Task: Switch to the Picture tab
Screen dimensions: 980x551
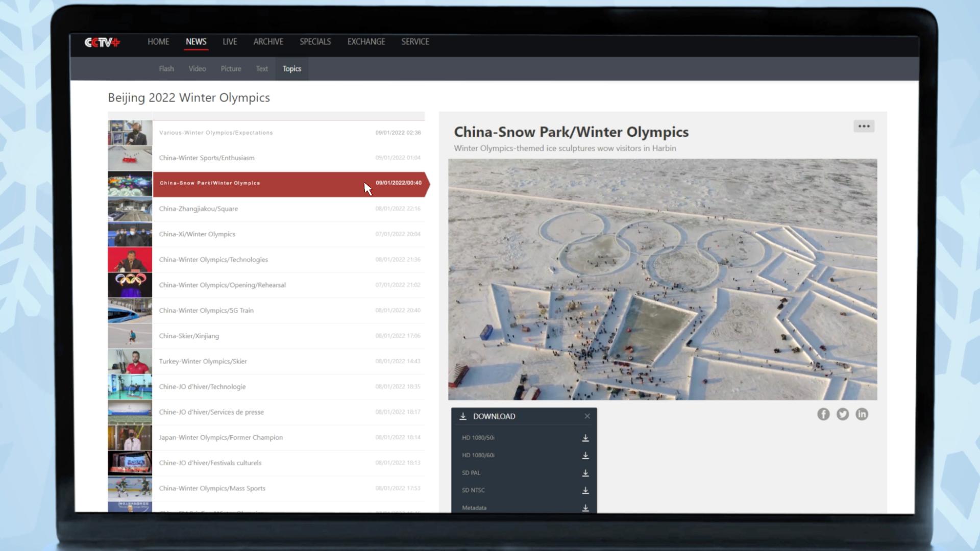Action: tap(231, 68)
